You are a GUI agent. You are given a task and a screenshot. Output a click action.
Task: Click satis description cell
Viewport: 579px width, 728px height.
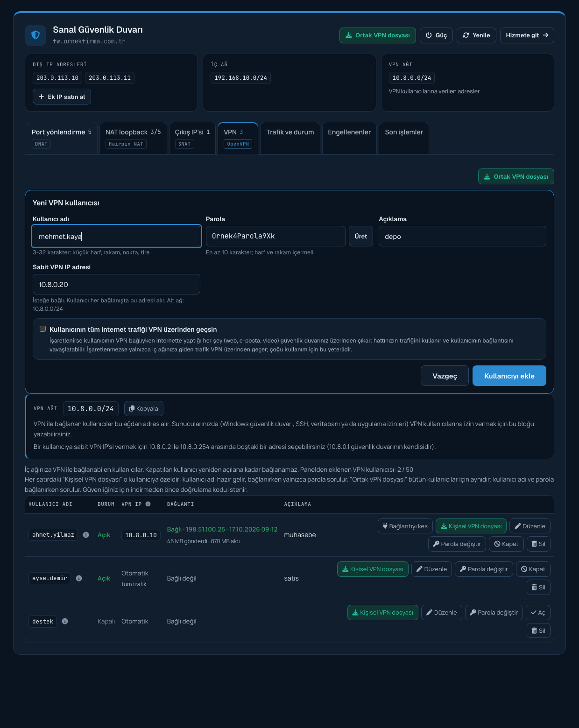[291, 578]
